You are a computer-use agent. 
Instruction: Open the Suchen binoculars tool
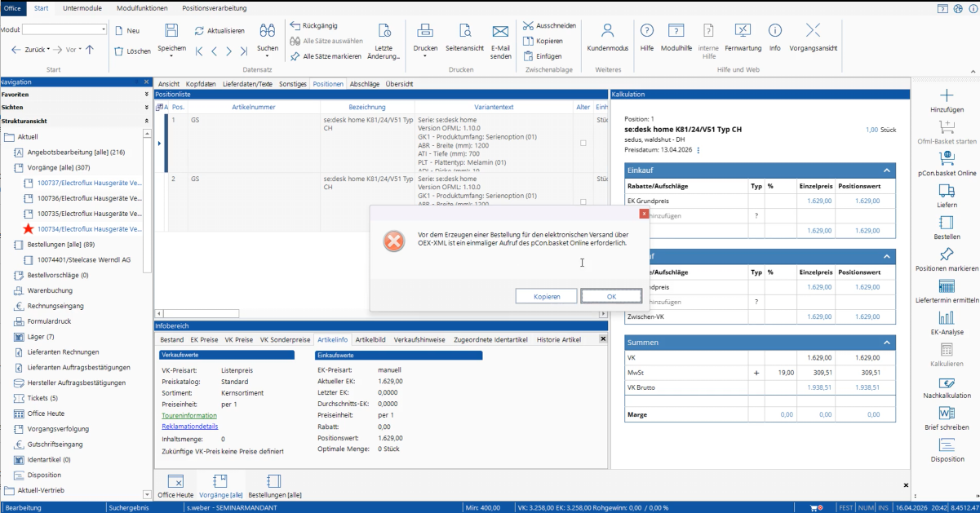(268, 31)
